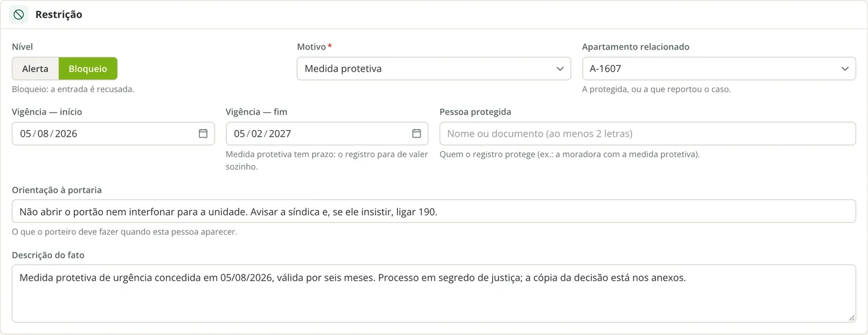Image resolution: width=868 pixels, height=335 pixels.
Task: Click the Pessoa protegida label
Action: click(476, 112)
